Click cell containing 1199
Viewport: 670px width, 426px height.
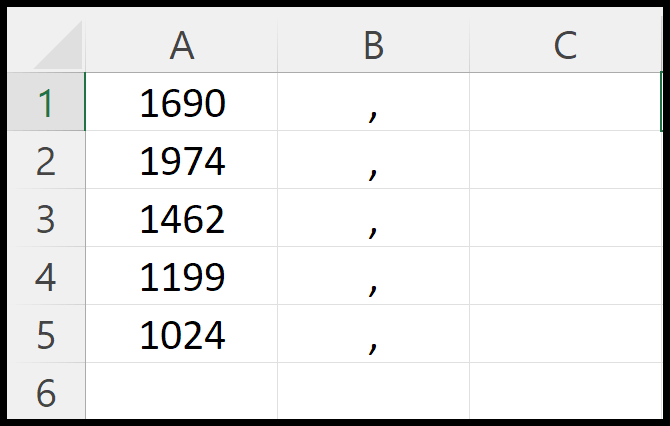point(182,276)
